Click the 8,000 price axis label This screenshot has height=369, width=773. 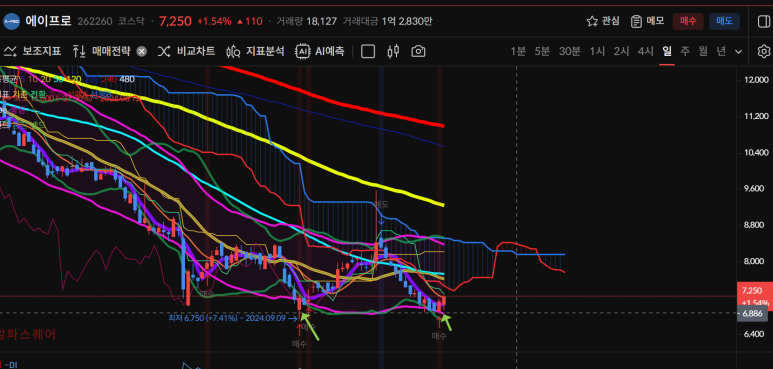(x=755, y=262)
